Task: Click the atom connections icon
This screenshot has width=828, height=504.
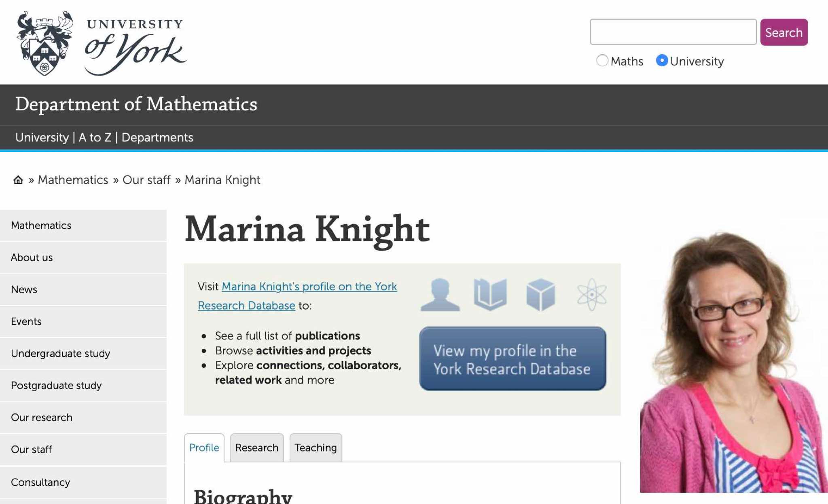Action: point(592,295)
